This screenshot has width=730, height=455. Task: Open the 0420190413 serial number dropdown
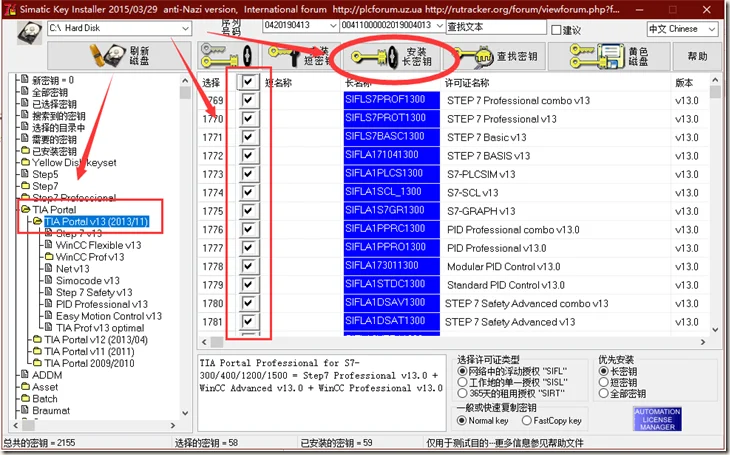333,25
